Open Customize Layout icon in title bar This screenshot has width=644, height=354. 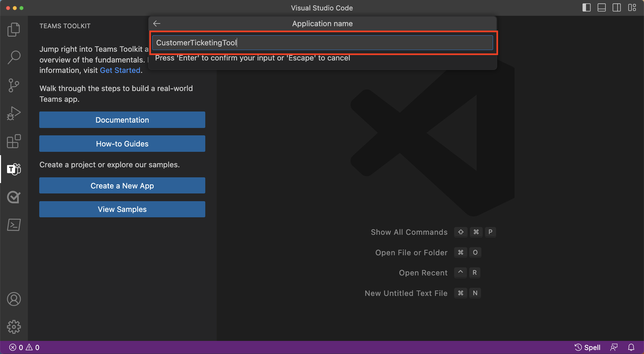coord(632,8)
